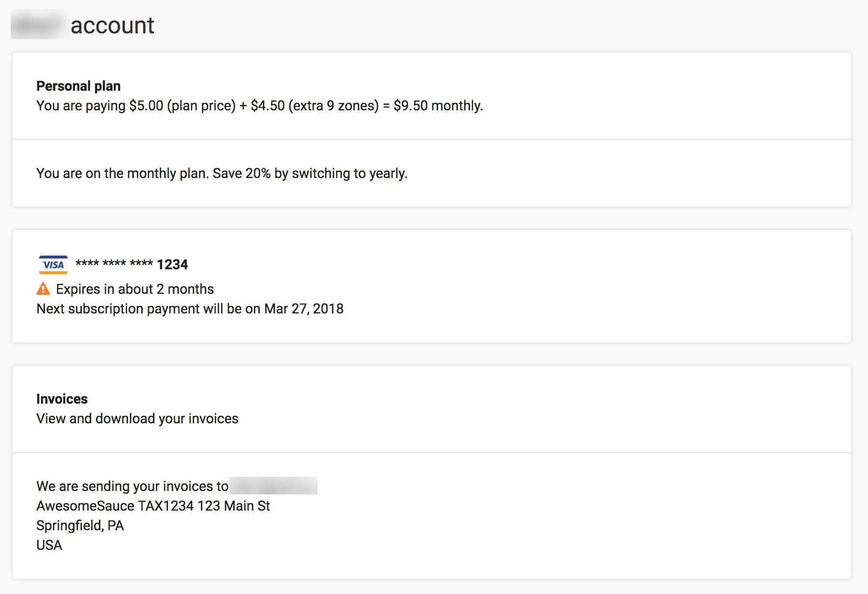The image size is (868, 594).
Task: Click 'Expires in about 2 months' notice
Action: click(135, 289)
